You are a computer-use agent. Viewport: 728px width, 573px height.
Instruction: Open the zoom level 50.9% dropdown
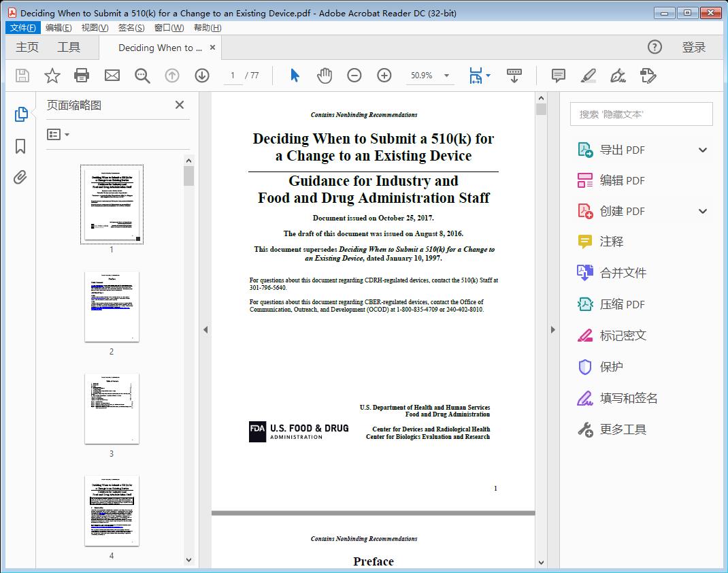point(446,76)
